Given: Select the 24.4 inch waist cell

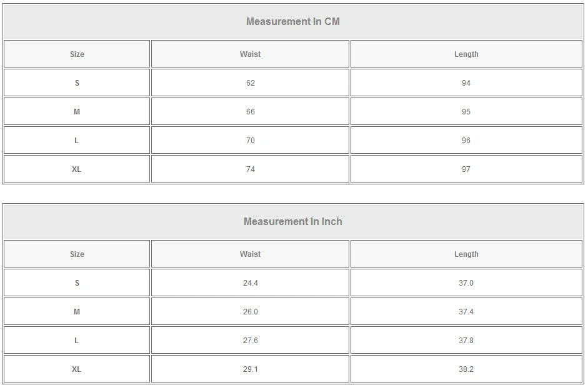Looking at the screenshot, I should pos(250,283).
